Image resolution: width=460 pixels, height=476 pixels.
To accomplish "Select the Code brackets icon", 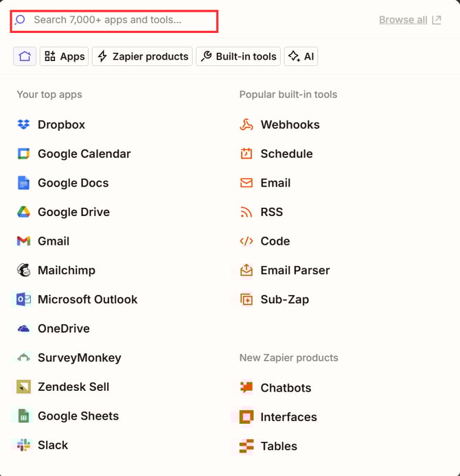I will (246, 241).
